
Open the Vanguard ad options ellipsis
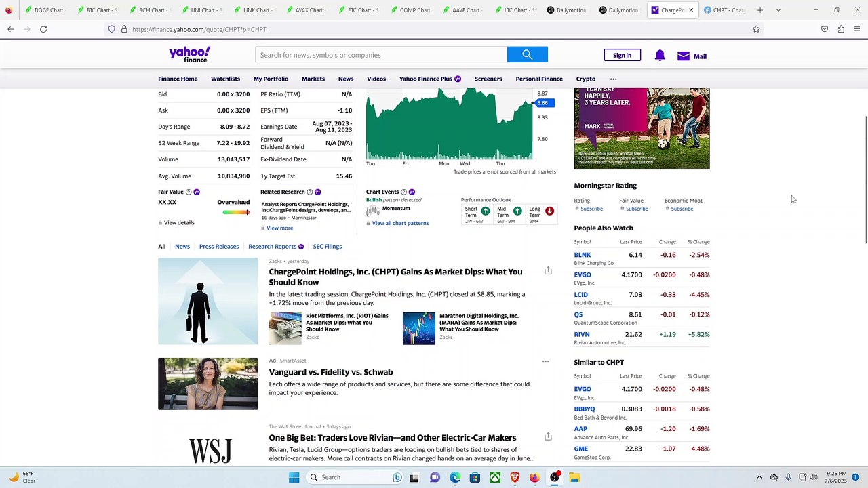click(545, 361)
